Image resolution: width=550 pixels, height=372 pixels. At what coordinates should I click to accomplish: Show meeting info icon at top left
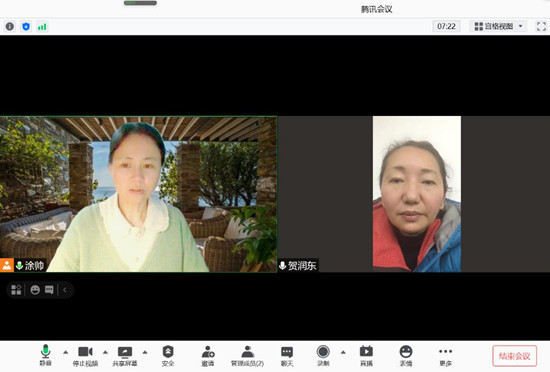[x=10, y=26]
